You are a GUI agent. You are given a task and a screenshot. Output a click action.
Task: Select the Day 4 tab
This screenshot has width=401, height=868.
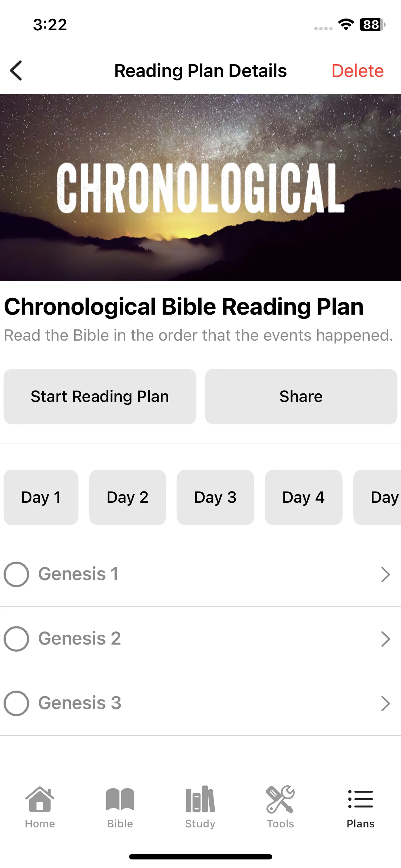point(304,497)
